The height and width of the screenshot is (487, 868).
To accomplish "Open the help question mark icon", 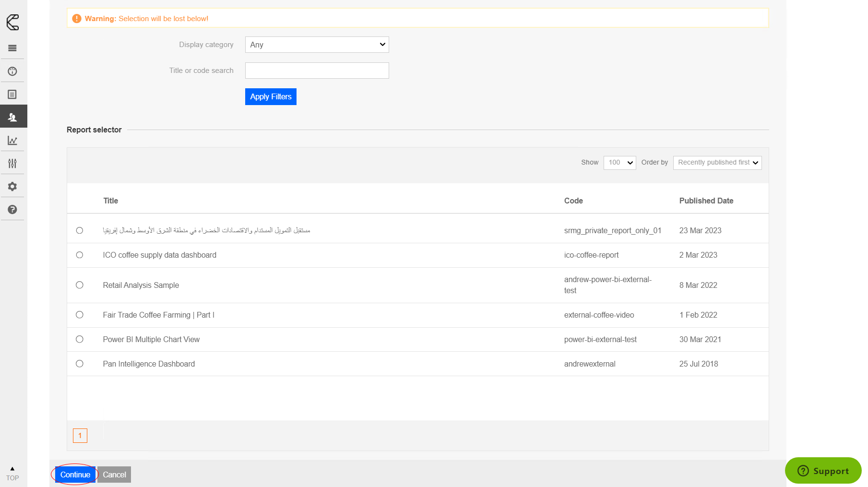I will (12, 210).
